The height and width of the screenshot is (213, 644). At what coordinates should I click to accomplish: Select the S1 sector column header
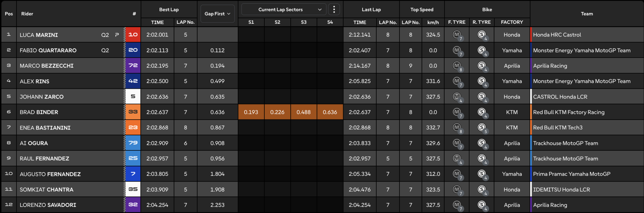(x=251, y=22)
